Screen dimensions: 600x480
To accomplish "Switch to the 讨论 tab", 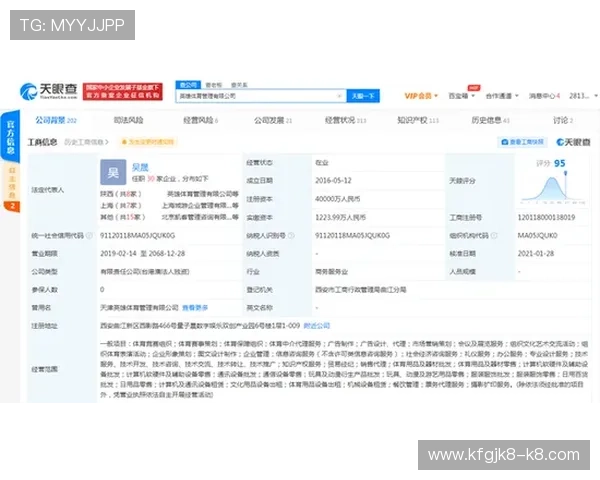I will pyautogui.click(x=563, y=120).
